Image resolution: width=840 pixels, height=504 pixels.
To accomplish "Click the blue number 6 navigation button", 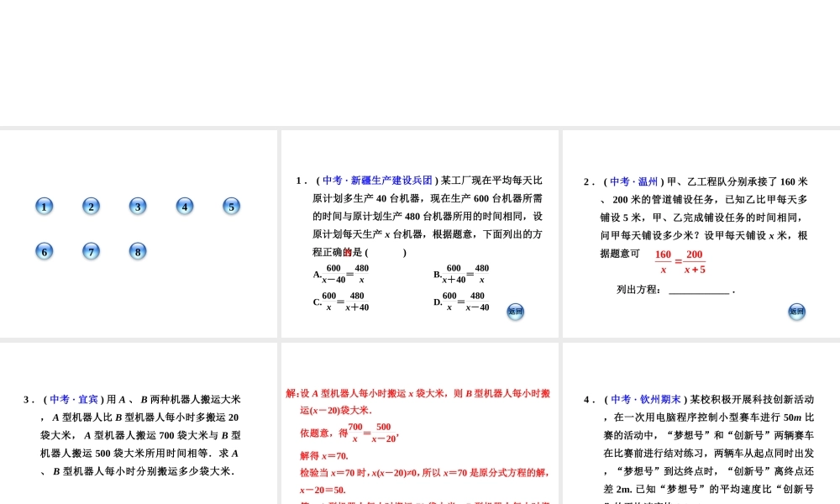I will pos(45,251).
